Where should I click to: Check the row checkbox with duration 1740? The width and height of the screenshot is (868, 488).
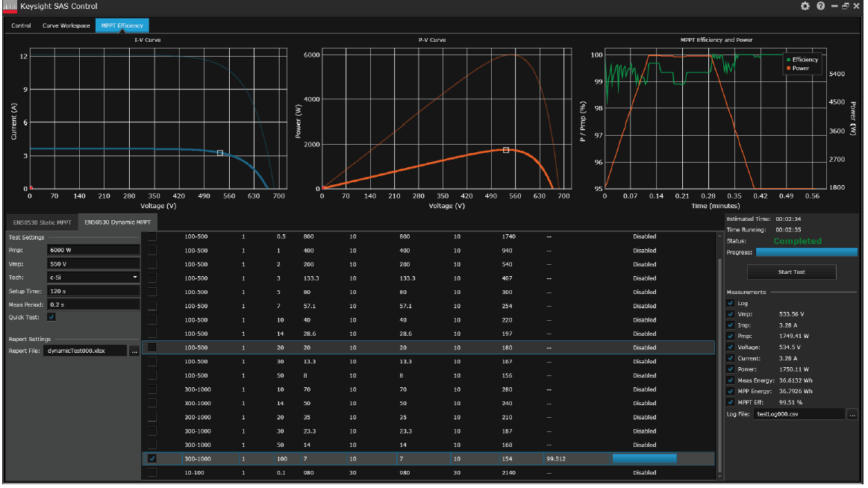pyautogui.click(x=152, y=237)
